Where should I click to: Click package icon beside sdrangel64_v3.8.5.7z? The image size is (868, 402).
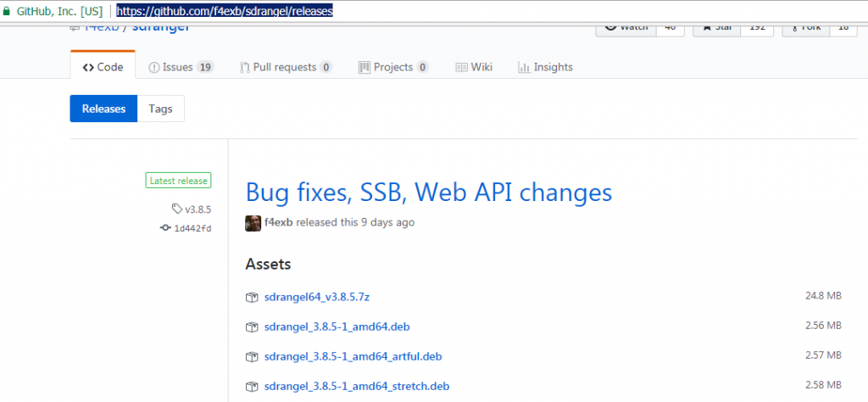pos(251,297)
